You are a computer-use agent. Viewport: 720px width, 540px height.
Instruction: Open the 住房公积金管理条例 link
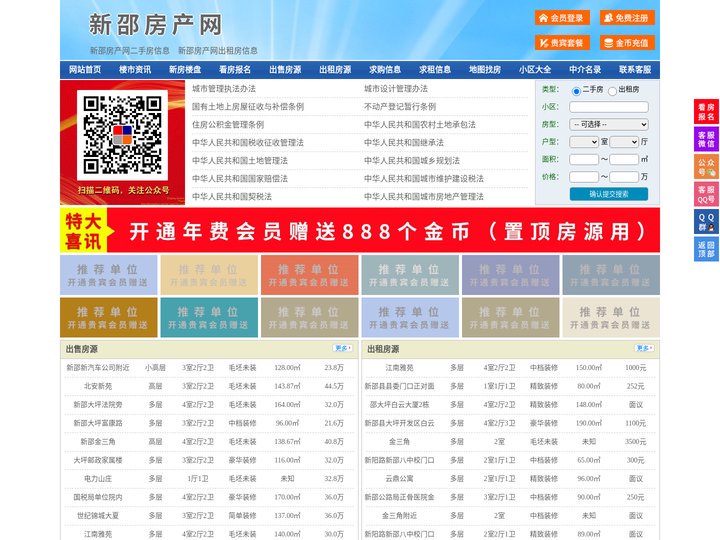[228, 124]
